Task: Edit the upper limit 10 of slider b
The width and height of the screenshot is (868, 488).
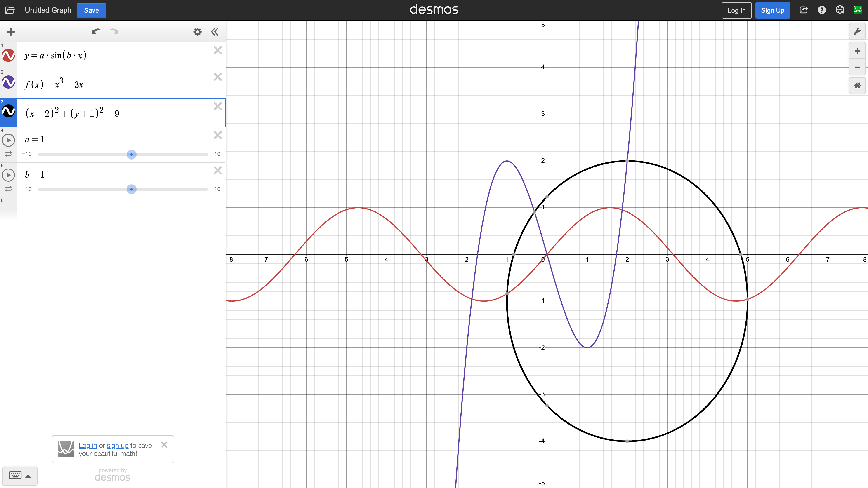Action: 217,189
